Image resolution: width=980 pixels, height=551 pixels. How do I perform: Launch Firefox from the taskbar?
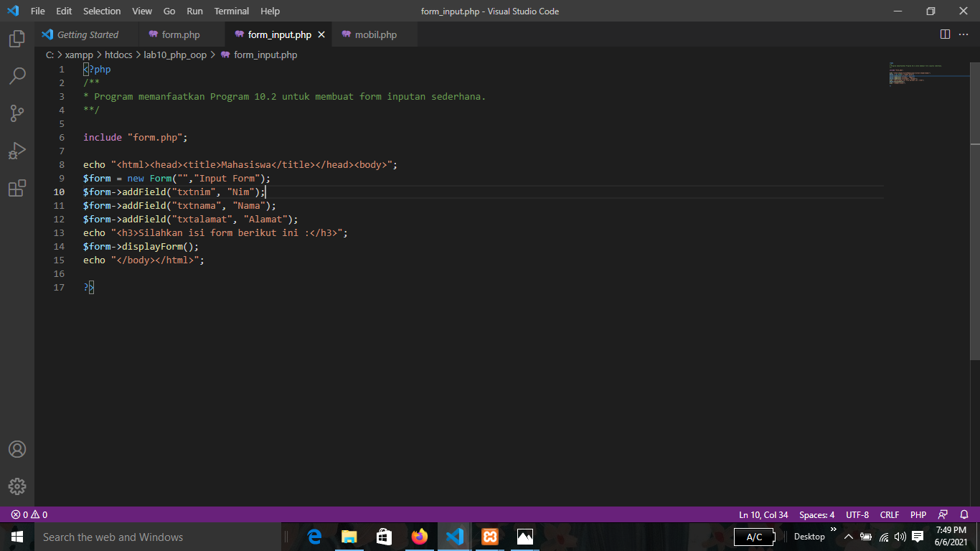(x=419, y=536)
